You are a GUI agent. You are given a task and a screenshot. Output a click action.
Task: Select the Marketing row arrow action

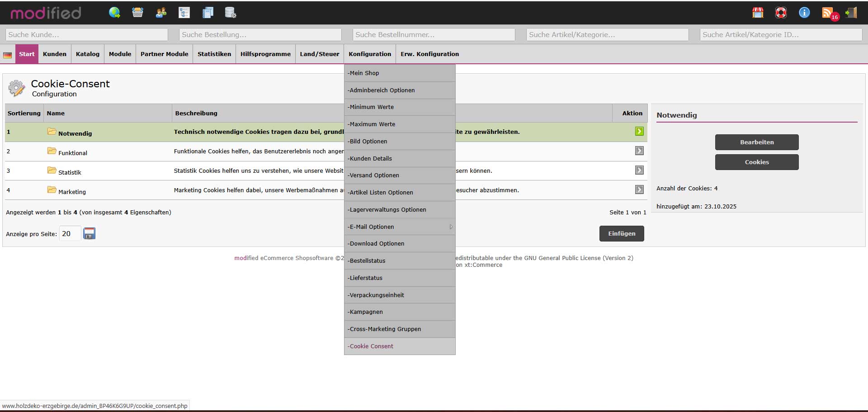639,189
